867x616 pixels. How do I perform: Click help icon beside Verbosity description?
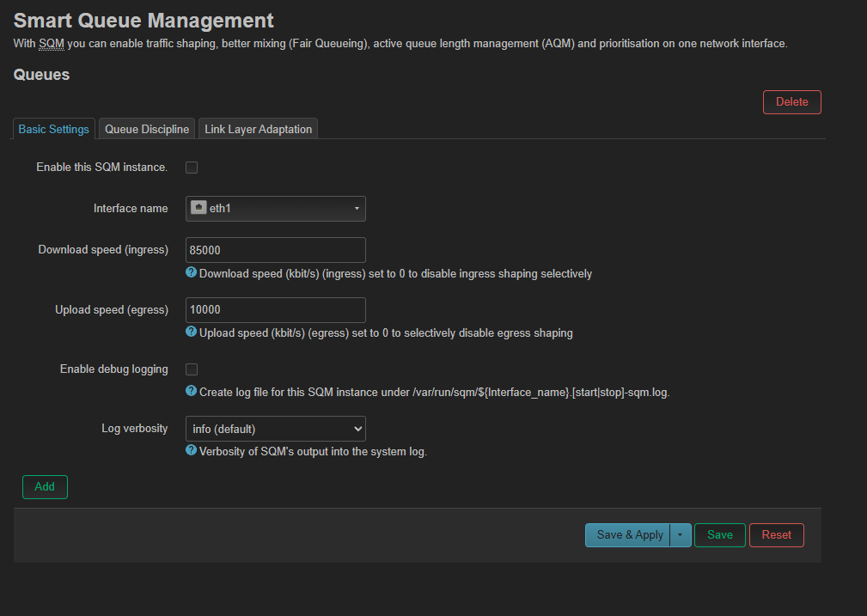pyautogui.click(x=192, y=450)
